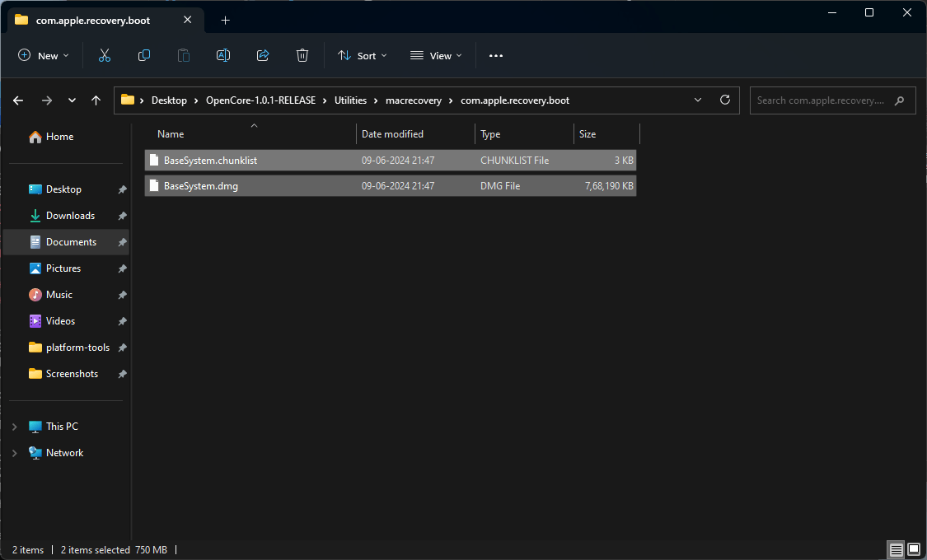Click the Share icon in toolbar
Screen dimensions: 927x560
tap(263, 55)
